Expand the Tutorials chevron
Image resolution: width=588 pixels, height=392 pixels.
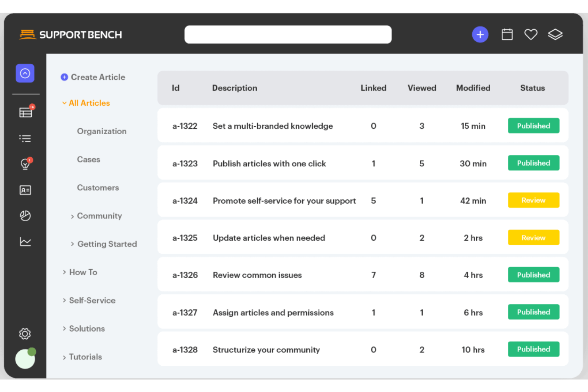64,357
